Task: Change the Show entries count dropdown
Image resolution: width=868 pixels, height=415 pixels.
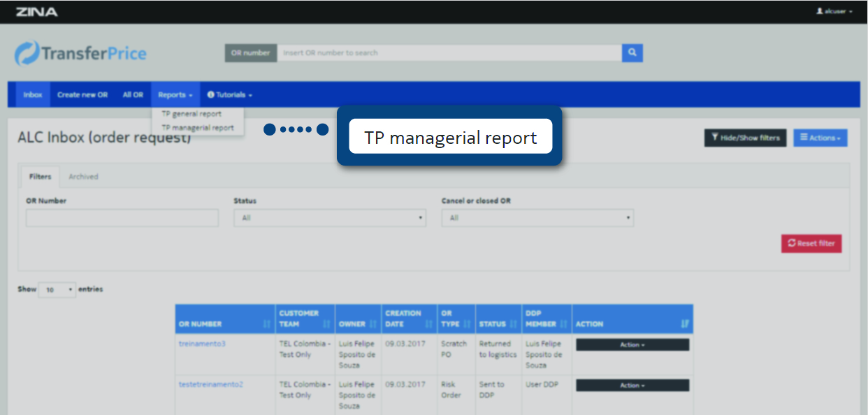Action: (x=57, y=290)
